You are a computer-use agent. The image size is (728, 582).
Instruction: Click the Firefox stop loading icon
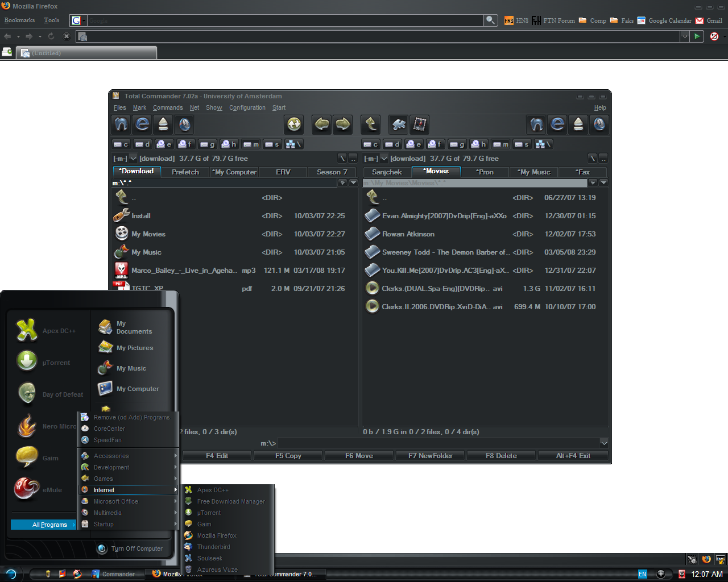[x=67, y=36]
